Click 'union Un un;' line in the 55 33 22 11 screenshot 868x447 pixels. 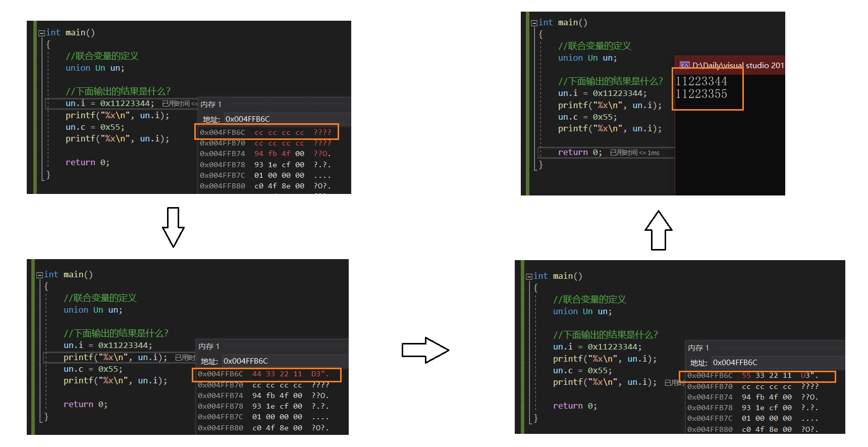(x=582, y=311)
